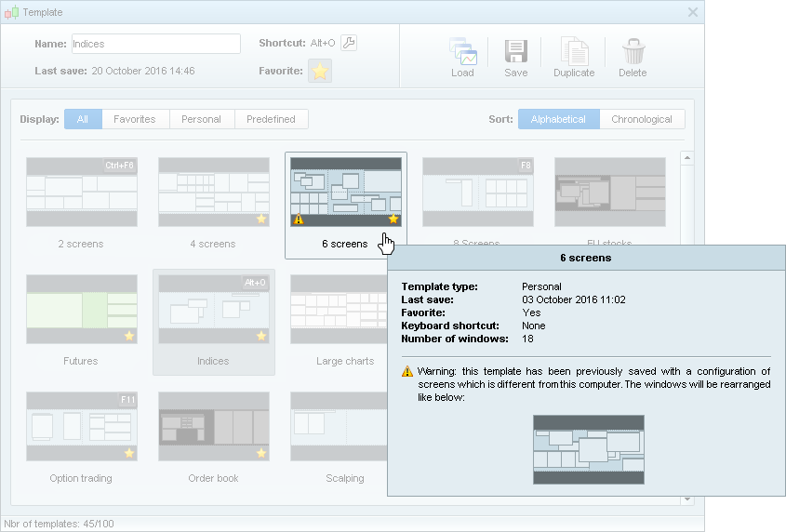Image resolution: width=786 pixels, height=532 pixels.
Task: Filter display by Predefined templates
Action: coord(271,119)
